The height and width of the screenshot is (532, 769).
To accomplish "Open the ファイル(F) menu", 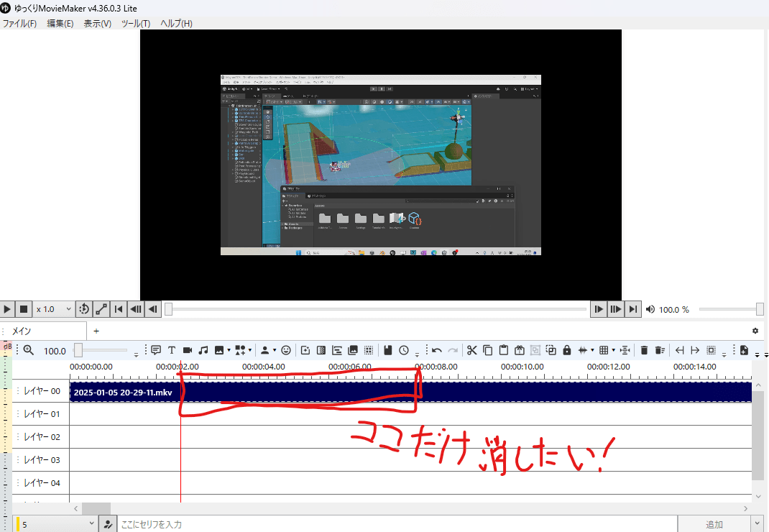I will (19, 23).
